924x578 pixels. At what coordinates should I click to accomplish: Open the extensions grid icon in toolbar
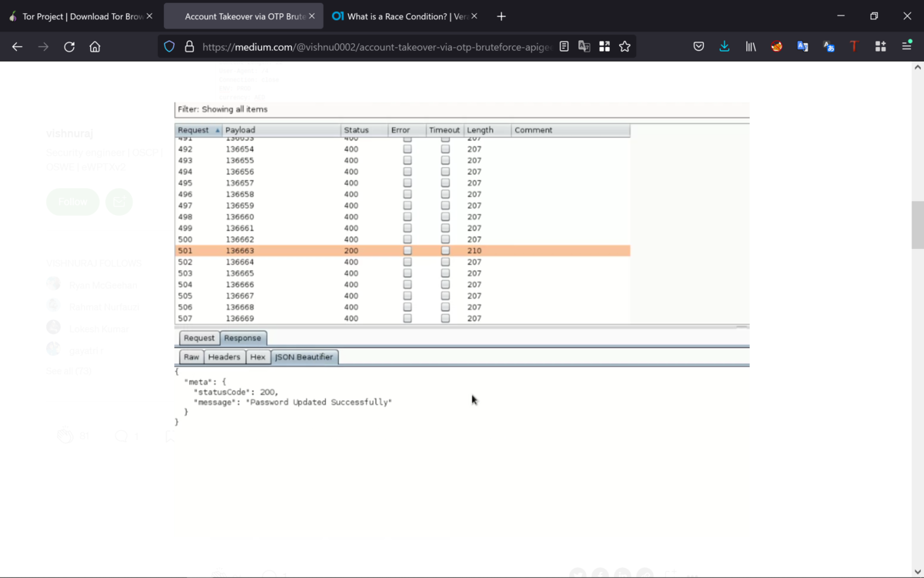coord(881,46)
